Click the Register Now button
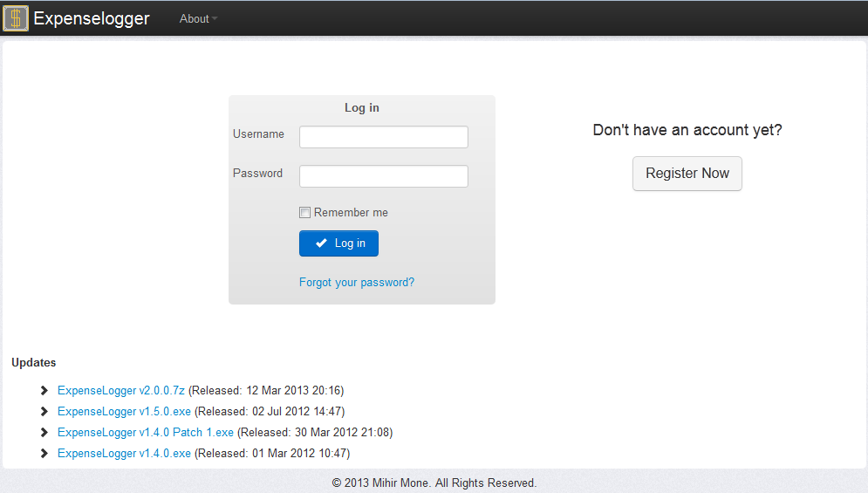This screenshot has width=868, height=493. coord(687,174)
